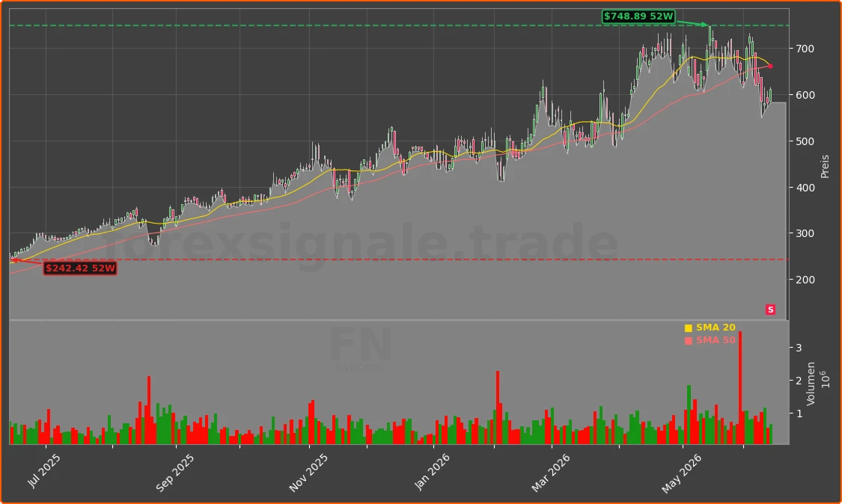842x504 pixels.
Task: Click the 700 price axis tick
Action: 805,49
